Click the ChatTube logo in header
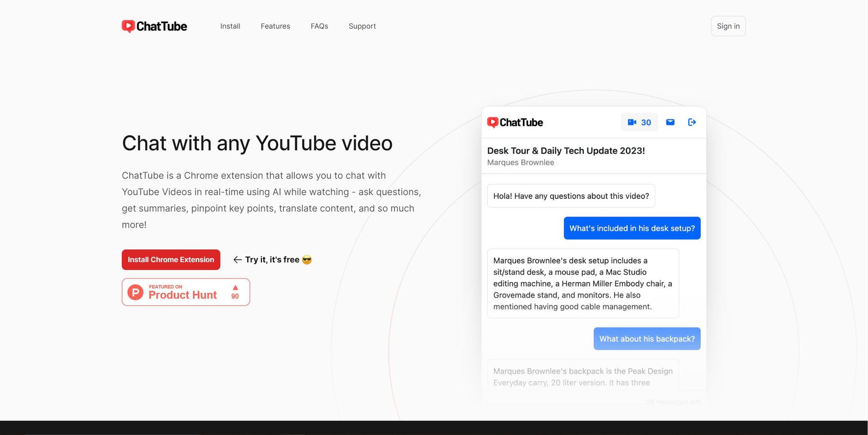This screenshot has height=435, width=868. pyautogui.click(x=154, y=26)
